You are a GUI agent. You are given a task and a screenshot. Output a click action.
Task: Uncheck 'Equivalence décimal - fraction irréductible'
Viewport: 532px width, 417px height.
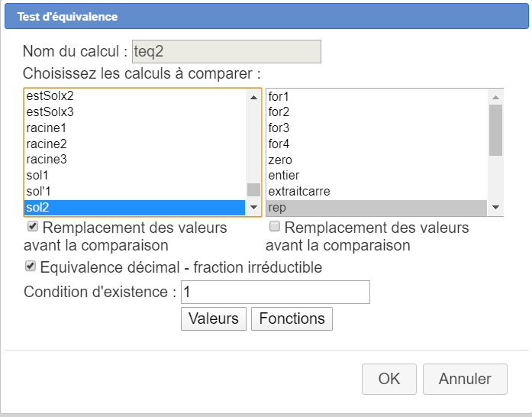click(x=31, y=267)
